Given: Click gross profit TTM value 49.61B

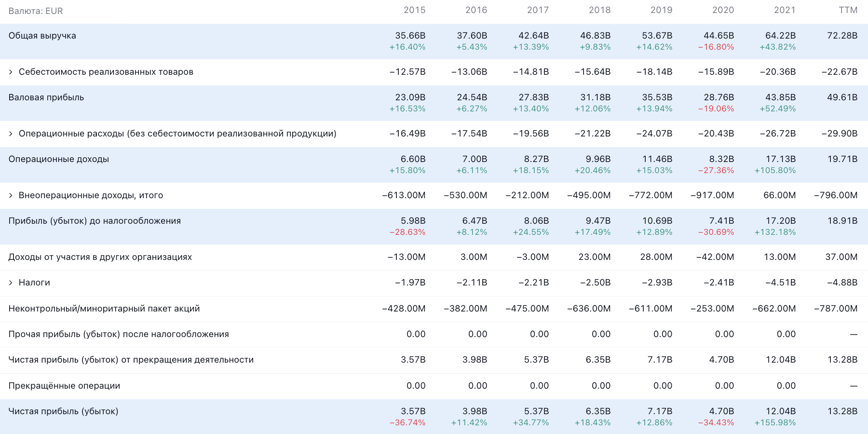Looking at the screenshot, I should tap(842, 97).
